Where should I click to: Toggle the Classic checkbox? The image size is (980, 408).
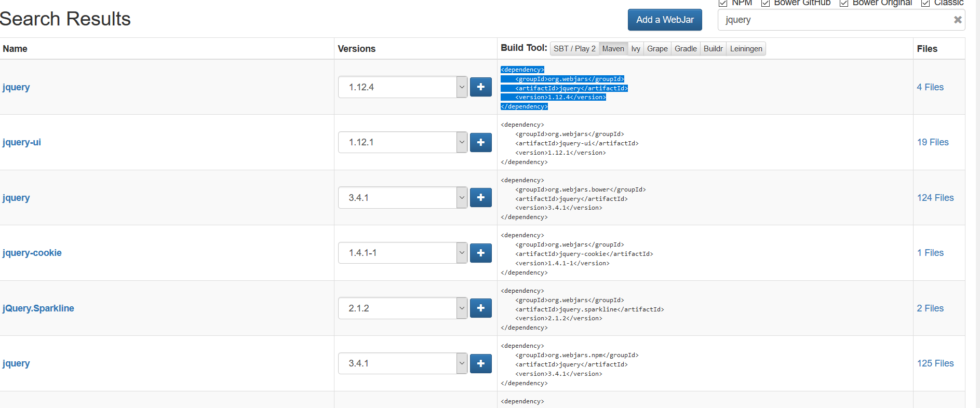click(925, 3)
